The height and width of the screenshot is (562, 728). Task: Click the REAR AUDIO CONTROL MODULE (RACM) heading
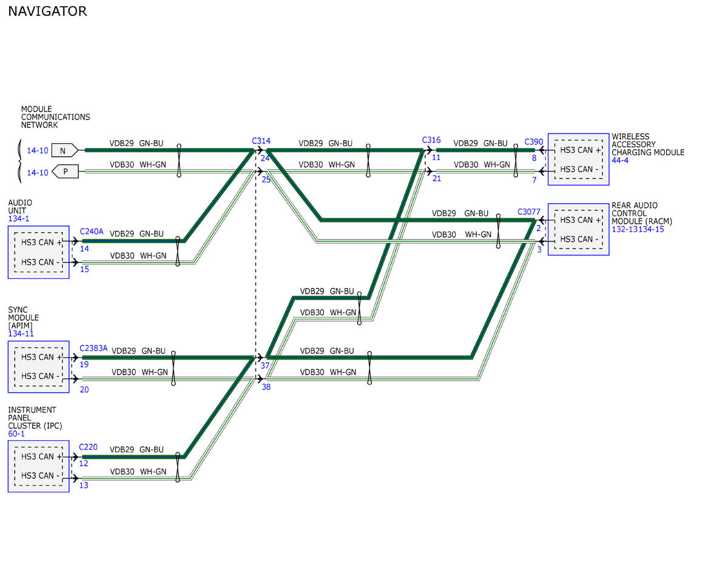(x=642, y=213)
